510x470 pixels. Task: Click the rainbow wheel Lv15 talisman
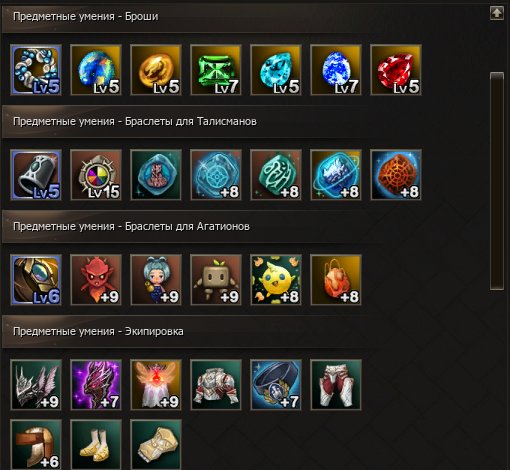pos(96,175)
